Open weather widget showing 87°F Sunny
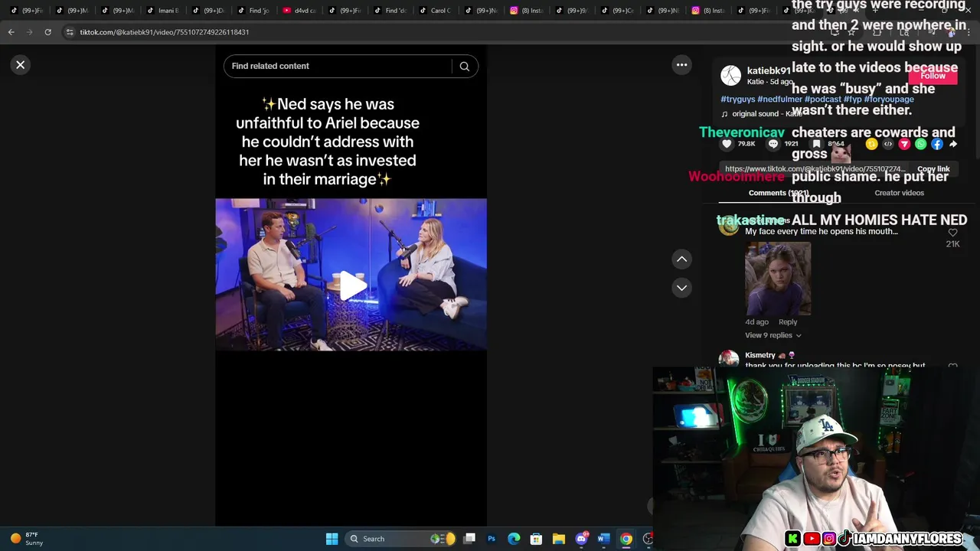The height and width of the screenshot is (551, 980). tap(25, 539)
